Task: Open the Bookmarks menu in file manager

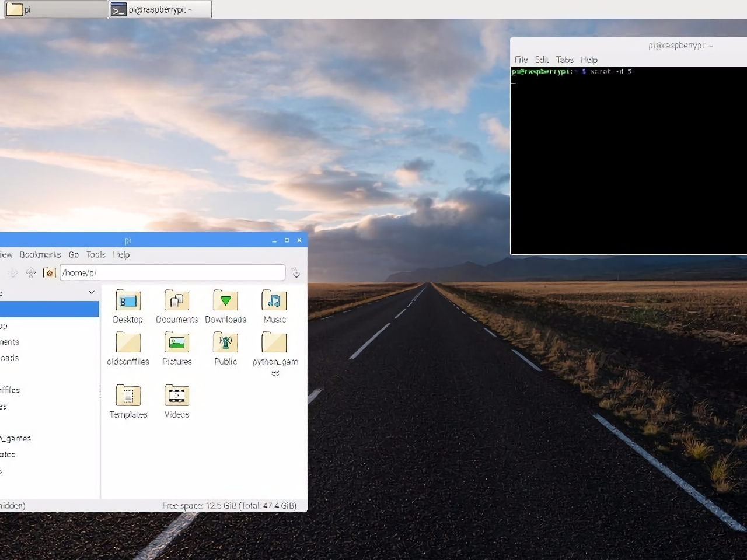Action: tap(40, 255)
